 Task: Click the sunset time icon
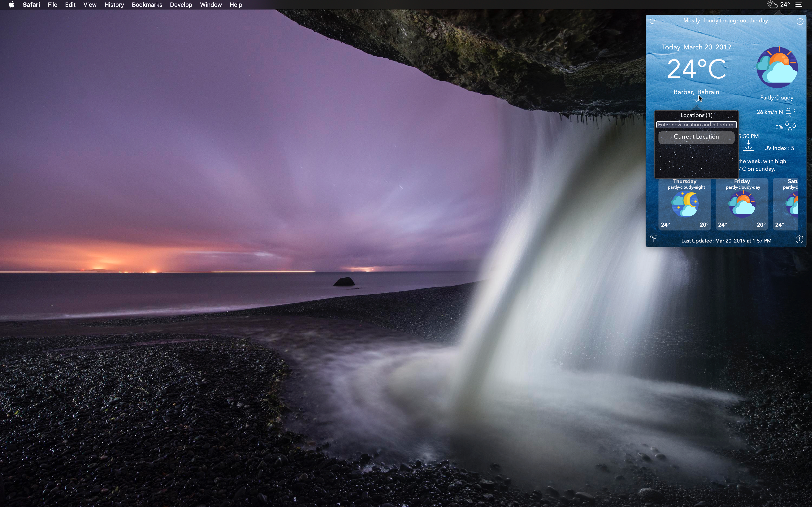coord(749,147)
